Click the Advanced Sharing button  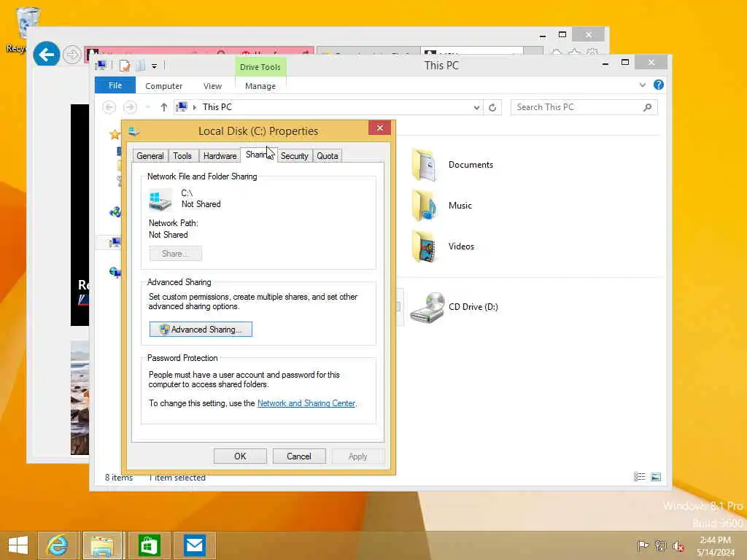click(201, 330)
